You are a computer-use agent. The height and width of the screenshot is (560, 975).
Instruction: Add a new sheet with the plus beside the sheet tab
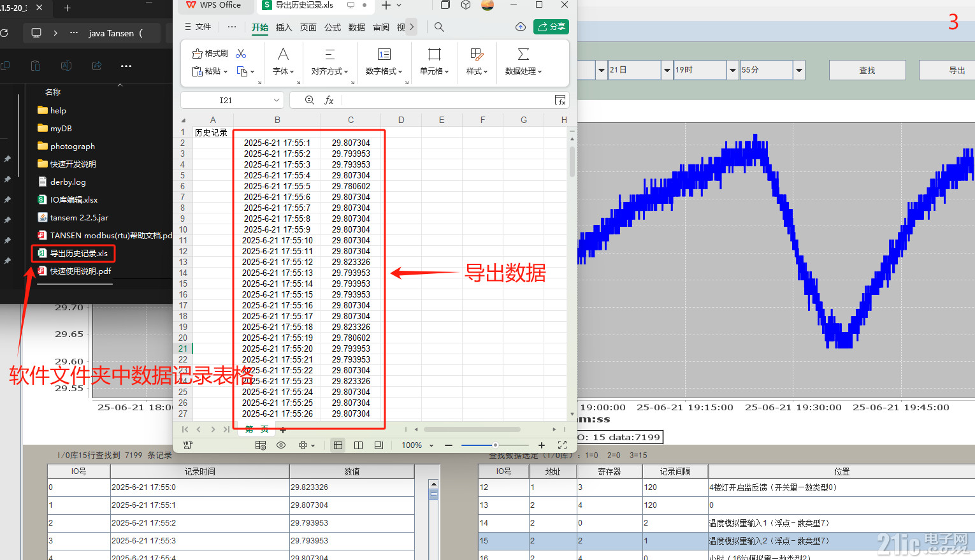pyautogui.click(x=283, y=430)
